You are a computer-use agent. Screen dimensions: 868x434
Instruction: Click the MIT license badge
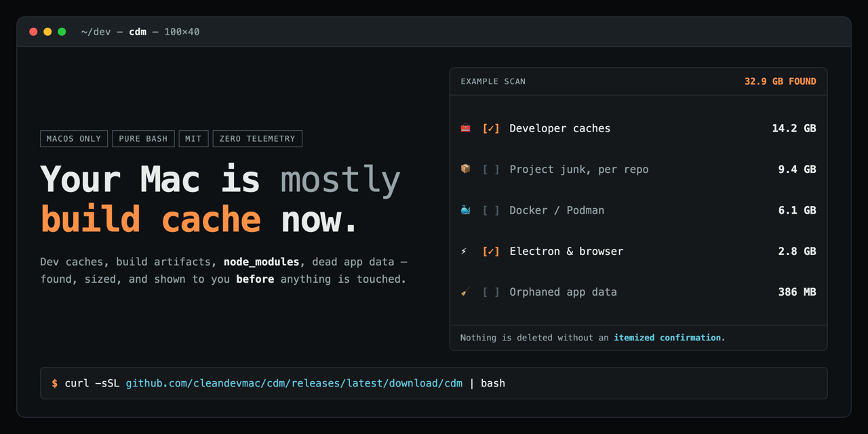click(x=193, y=138)
